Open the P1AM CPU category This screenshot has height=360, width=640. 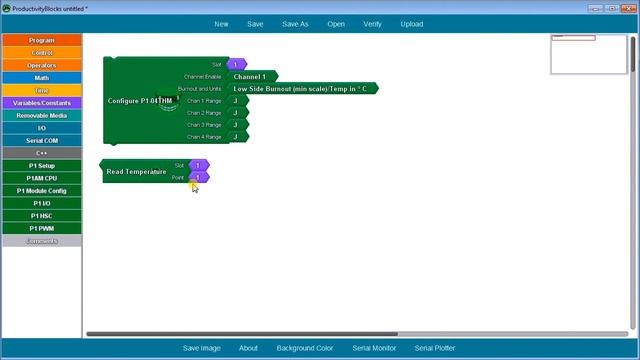[x=42, y=178]
